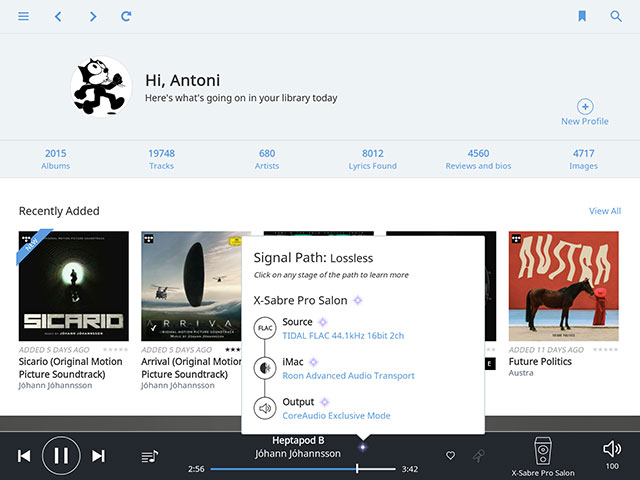
Task: Click Jóhann Jóhannsson under the Arrival album
Action: pos(178,385)
